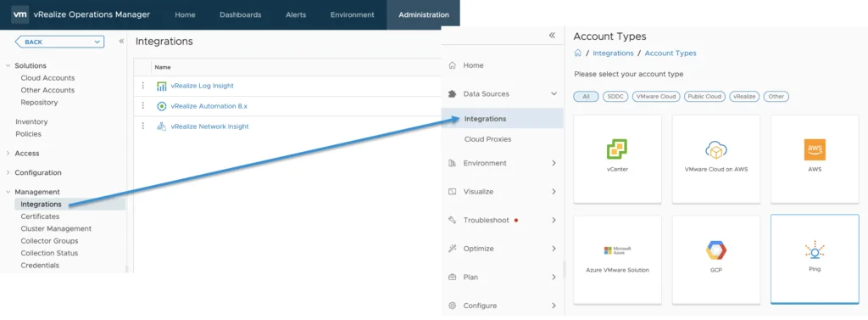868x320 pixels.
Task: Click the VMware vm logo icon
Action: 20,15
